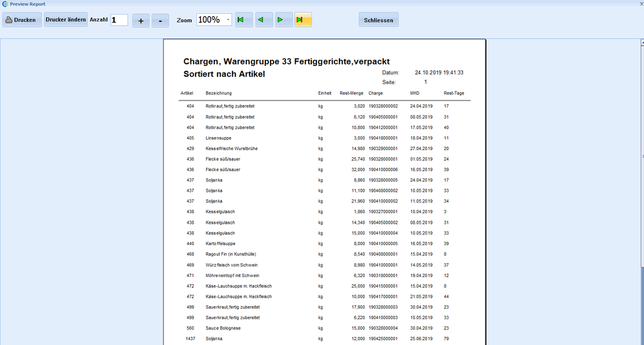Select the Artikel column header
Viewport: 644px width, 345px height.
click(x=187, y=93)
